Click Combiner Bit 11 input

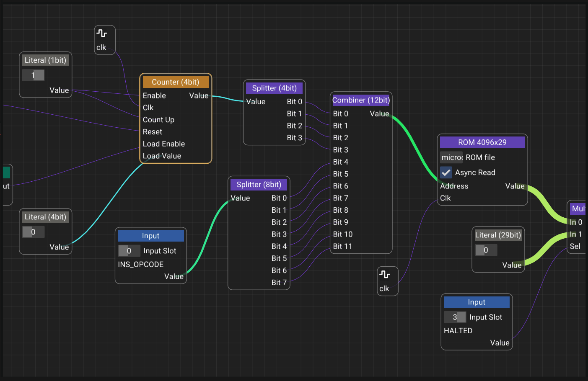click(x=342, y=246)
